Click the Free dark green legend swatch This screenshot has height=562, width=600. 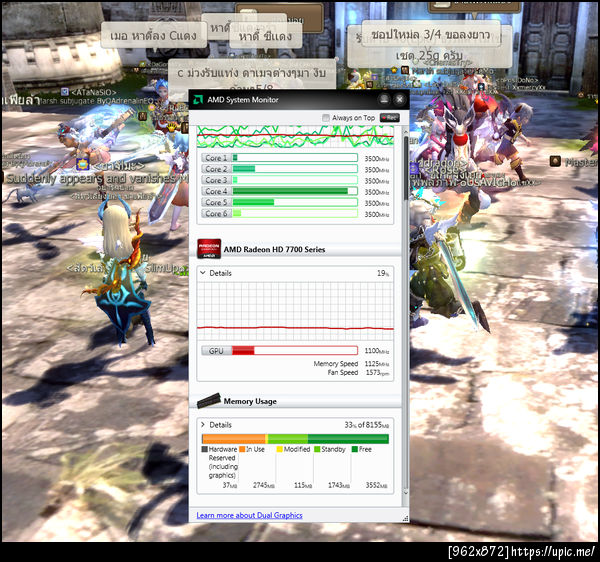pyautogui.click(x=354, y=449)
